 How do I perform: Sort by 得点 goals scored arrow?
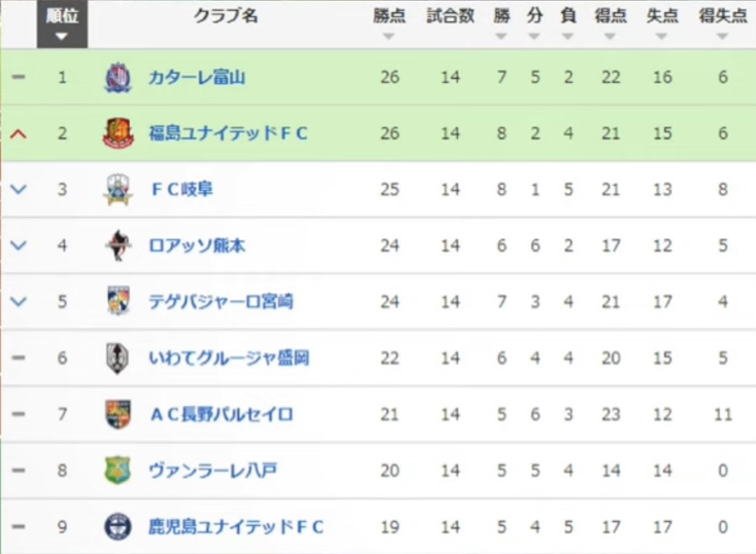click(610, 36)
